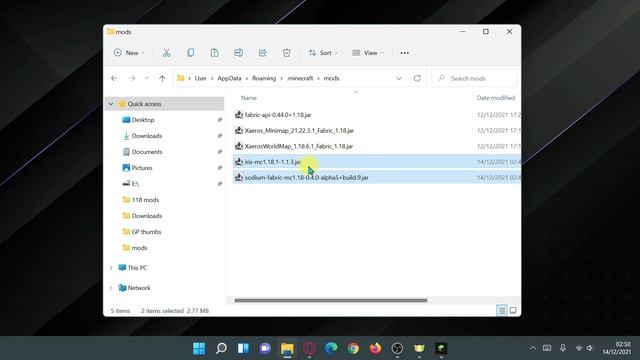640x360 pixels.
Task: Click Roaming in the address path
Action: click(264, 78)
